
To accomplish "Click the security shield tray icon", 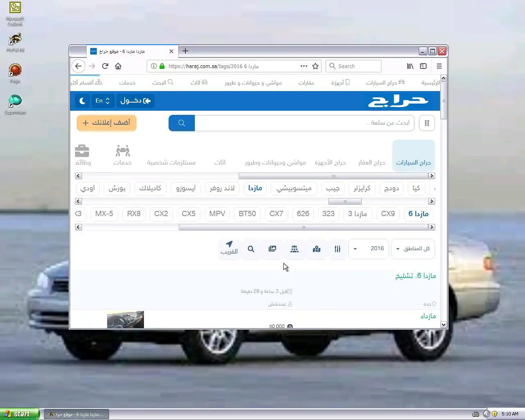I will coord(494,414).
